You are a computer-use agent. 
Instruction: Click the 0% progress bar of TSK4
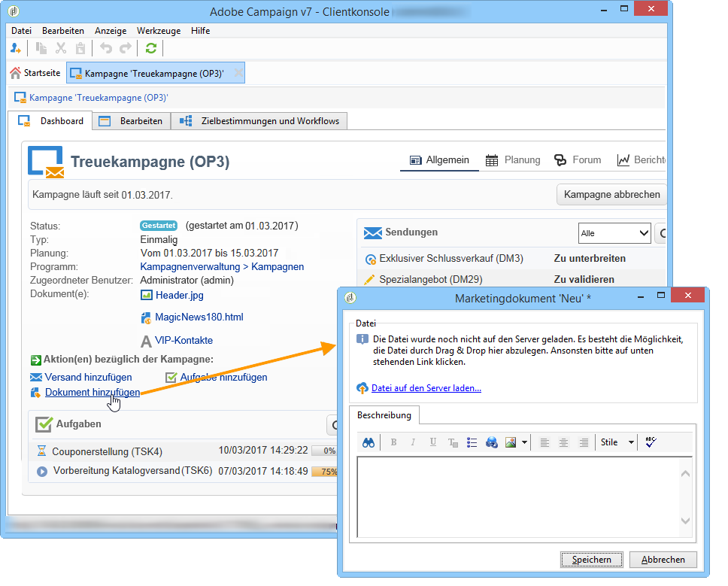[325, 451]
